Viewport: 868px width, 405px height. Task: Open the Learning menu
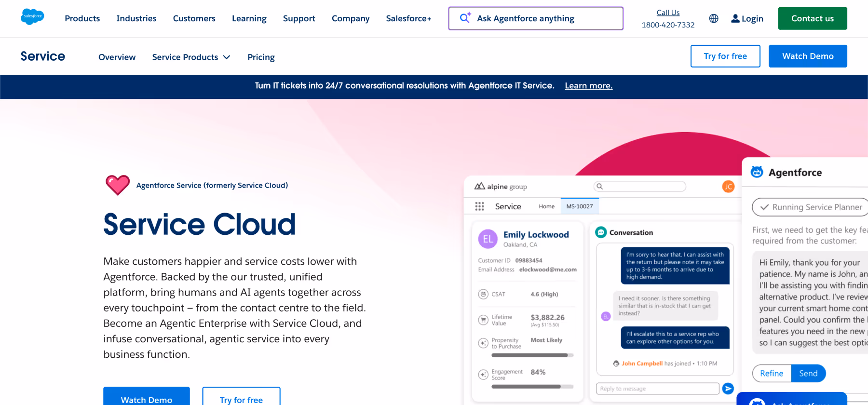pyautogui.click(x=249, y=18)
